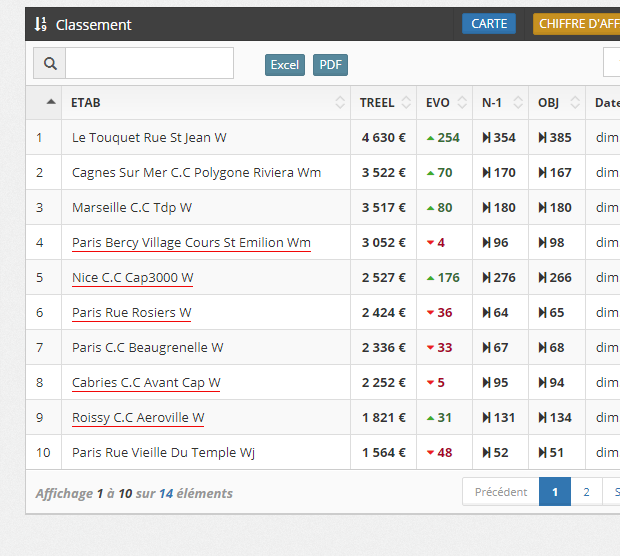Click the OBJ marker icon beside 51
This screenshot has width=620, height=556.
543,453
